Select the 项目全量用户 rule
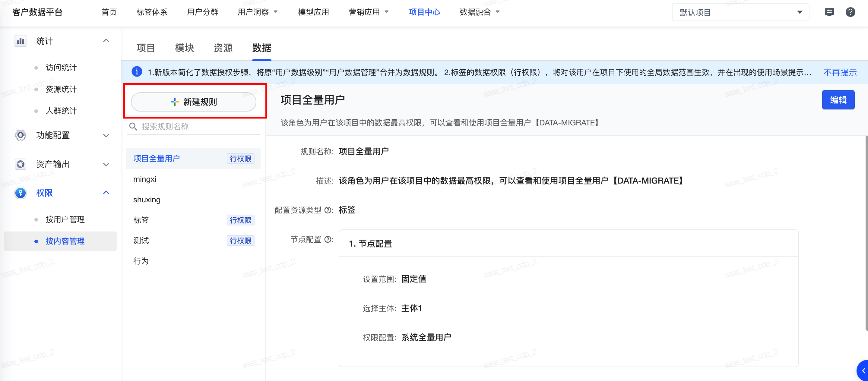868x381 pixels. [193, 158]
